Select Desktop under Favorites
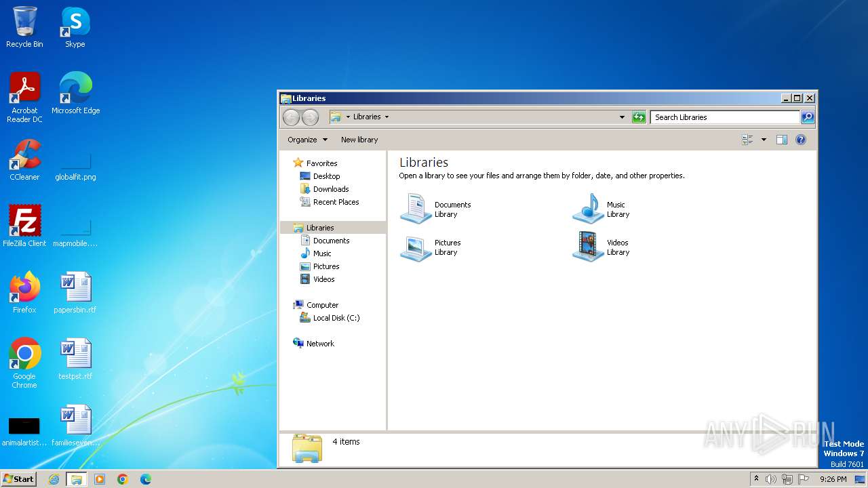Screen dimensions: 868x488 326,176
